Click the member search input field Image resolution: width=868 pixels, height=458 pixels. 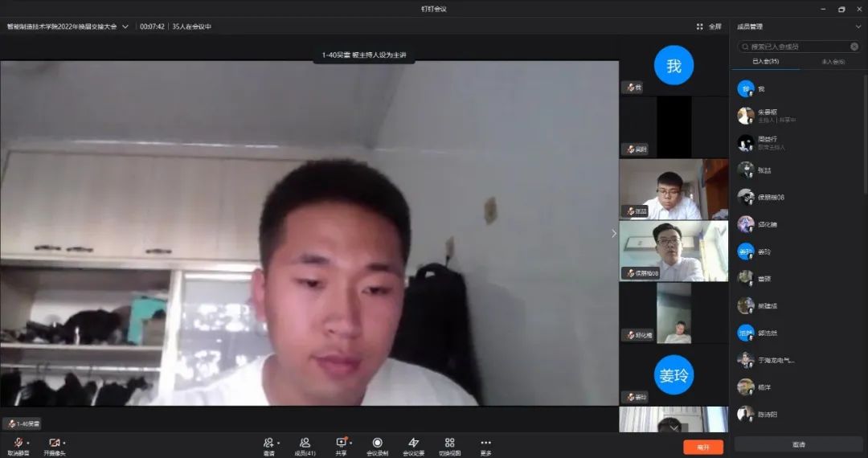click(x=796, y=47)
